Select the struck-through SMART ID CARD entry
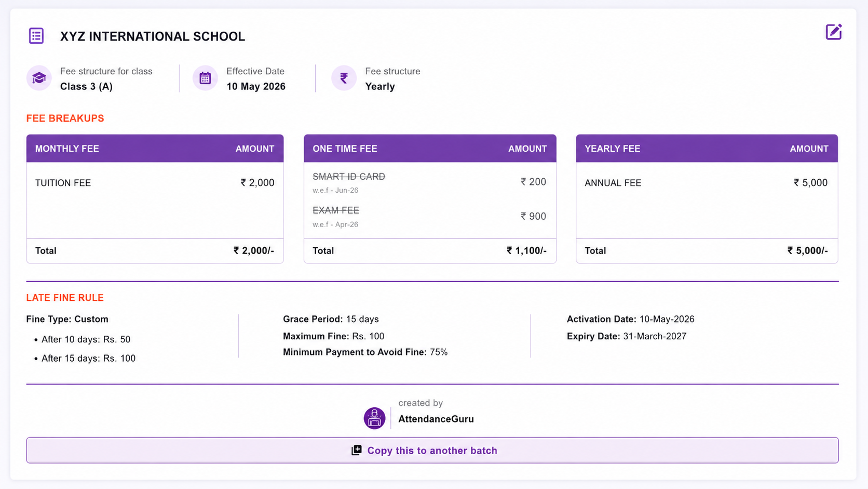This screenshot has height=489, width=868. click(349, 177)
